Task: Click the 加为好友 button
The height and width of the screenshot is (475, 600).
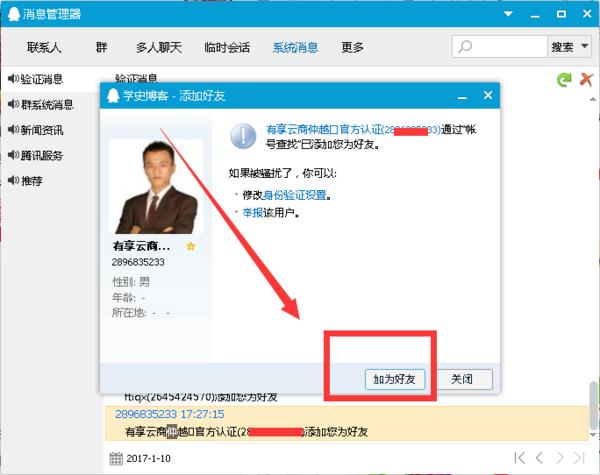Action: tap(395, 379)
